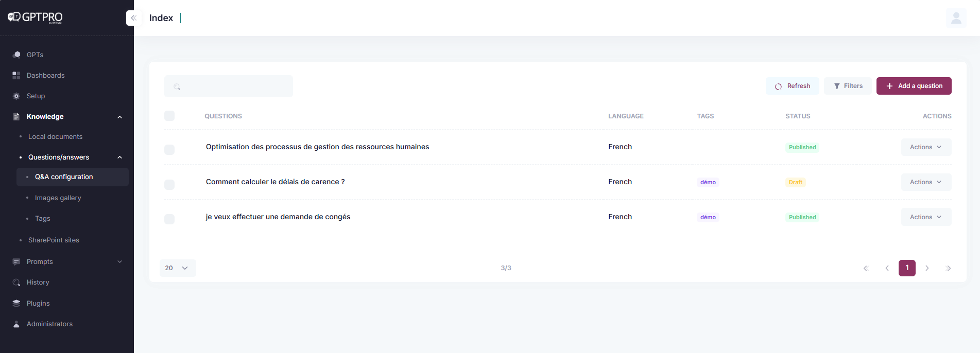980x353 pixels.
Task: Collapse the sidebar with double-chevron icon
Action: point(133,18)
